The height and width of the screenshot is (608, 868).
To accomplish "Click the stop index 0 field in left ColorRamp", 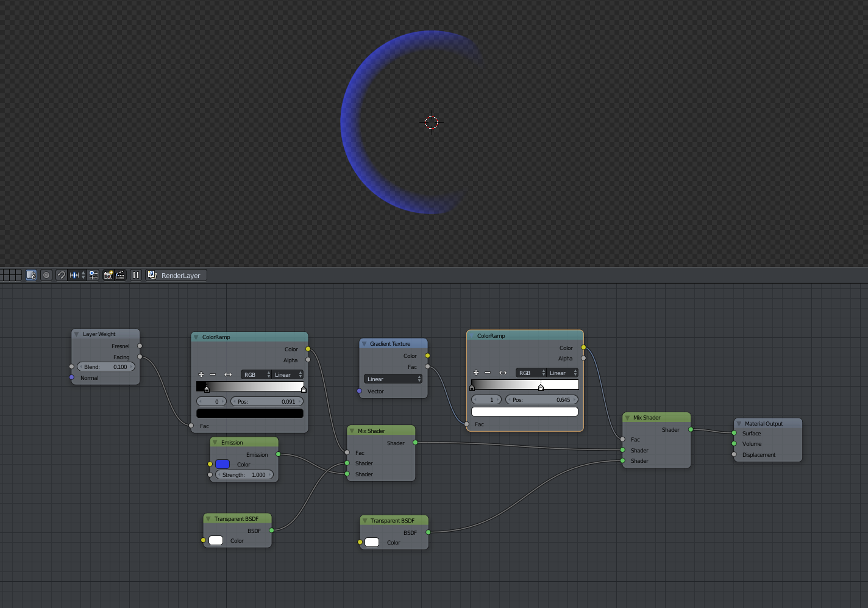I will [x=212, y=401].
